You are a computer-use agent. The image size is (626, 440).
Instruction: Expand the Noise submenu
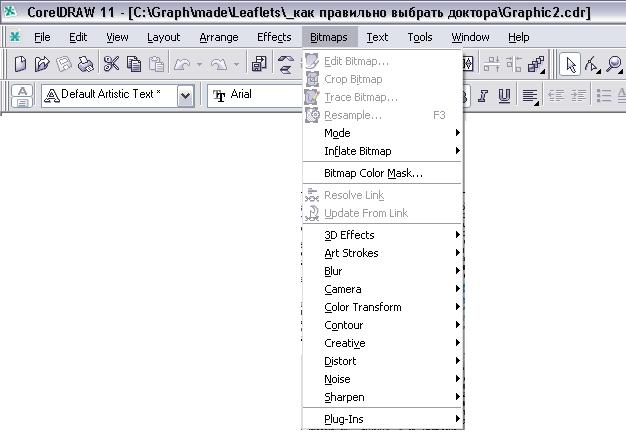[x=382, y=379]
